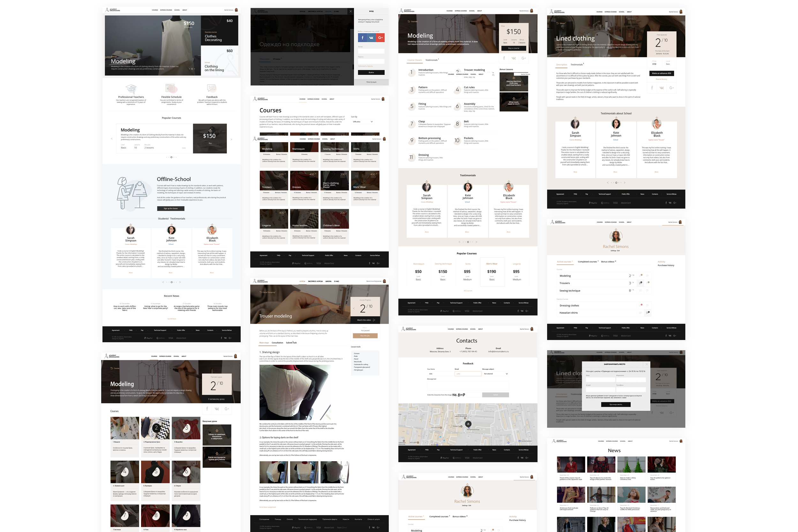Click the Professional Teachers graduation cap icon
Image resolution: width=798 pixels, height=532 pixels.
click(x=131, y=89)
